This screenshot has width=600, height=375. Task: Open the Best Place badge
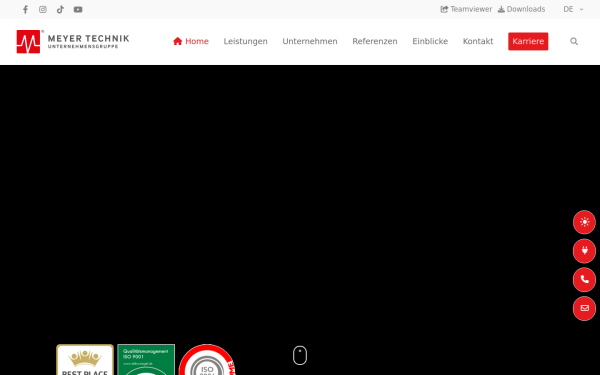[x=85, y=360]
